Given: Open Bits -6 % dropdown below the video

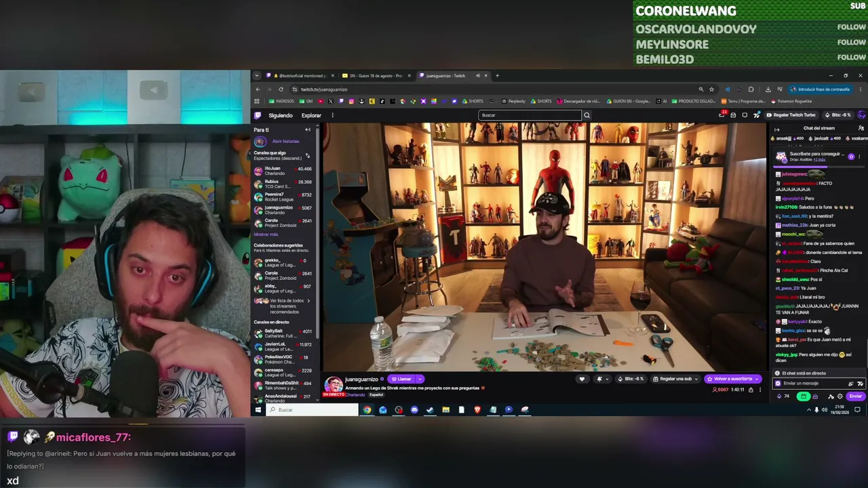Looking at the screenshot, I should [x=631, y=379].
